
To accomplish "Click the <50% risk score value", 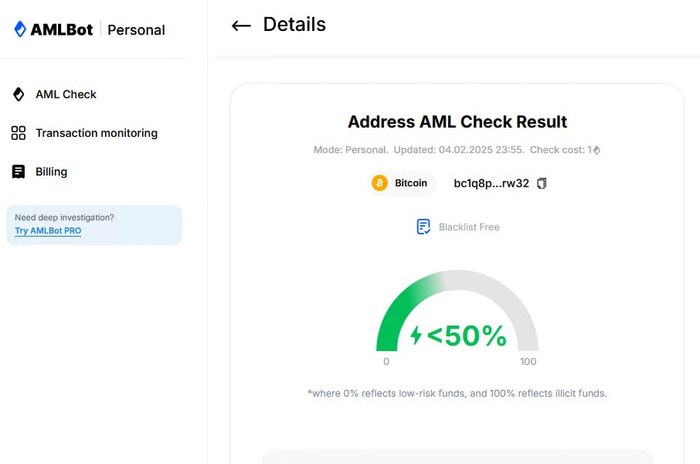I will point(467,335).
